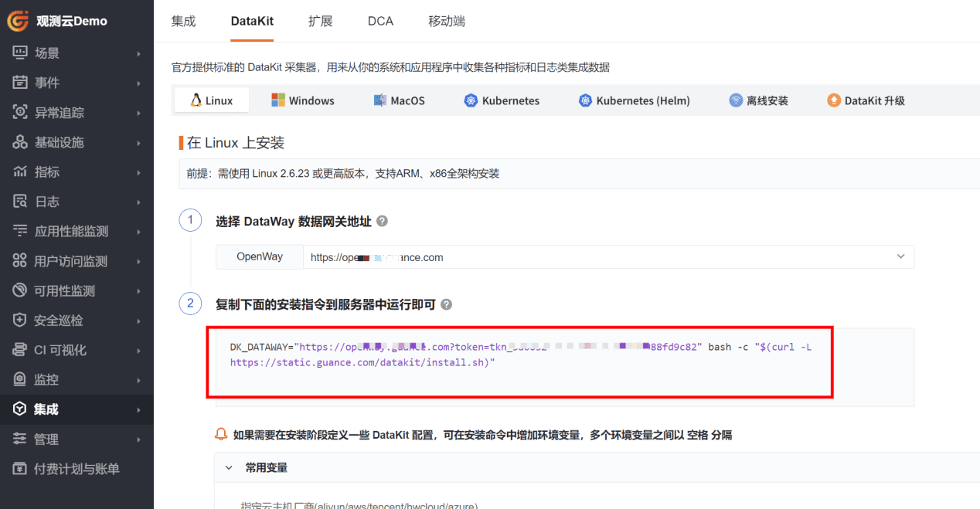
Task: Click the 监控 sidebar icon
Action: click(x=20, y=379)
